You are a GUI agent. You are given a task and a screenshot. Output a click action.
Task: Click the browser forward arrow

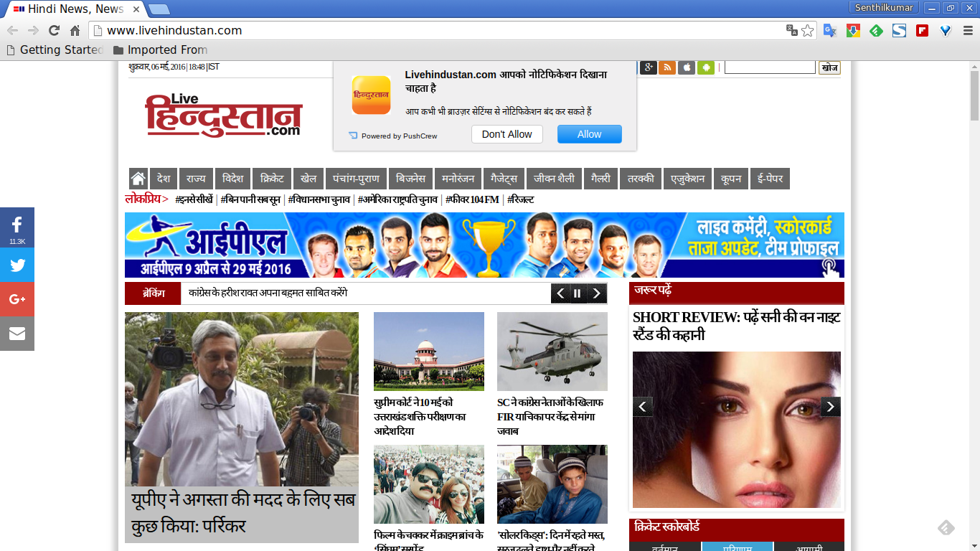pos(33,30)
